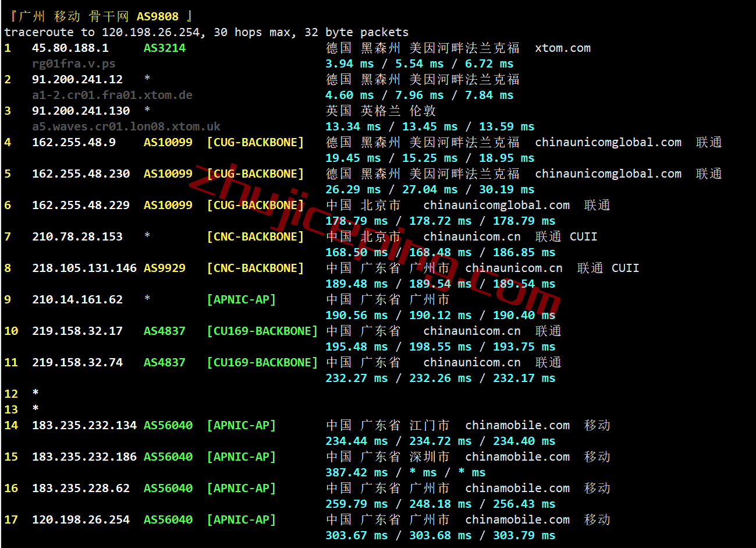Select IP 218.105.131.146 in hop 8
The width and height of the screenshot is (756, 548).
[x=84, y=268]
